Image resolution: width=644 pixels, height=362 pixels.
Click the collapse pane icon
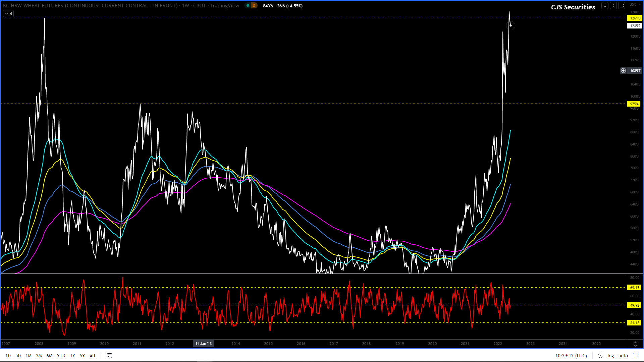613,6
